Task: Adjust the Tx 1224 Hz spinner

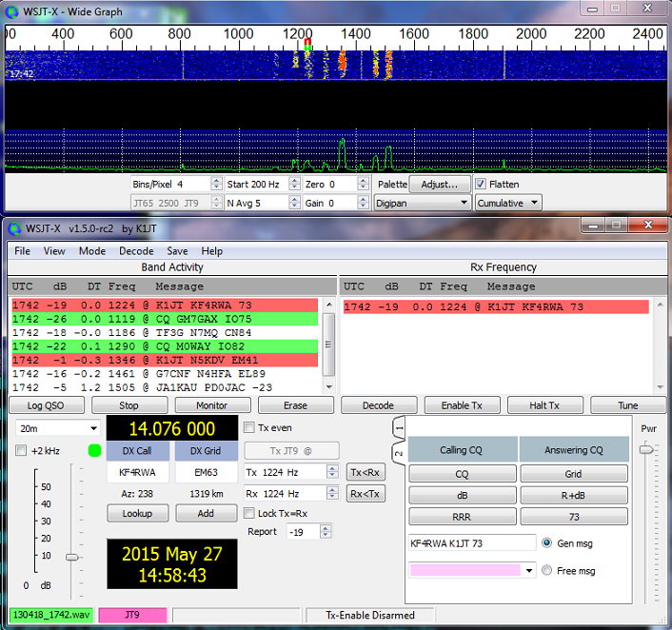Action: tap(332, 472)
